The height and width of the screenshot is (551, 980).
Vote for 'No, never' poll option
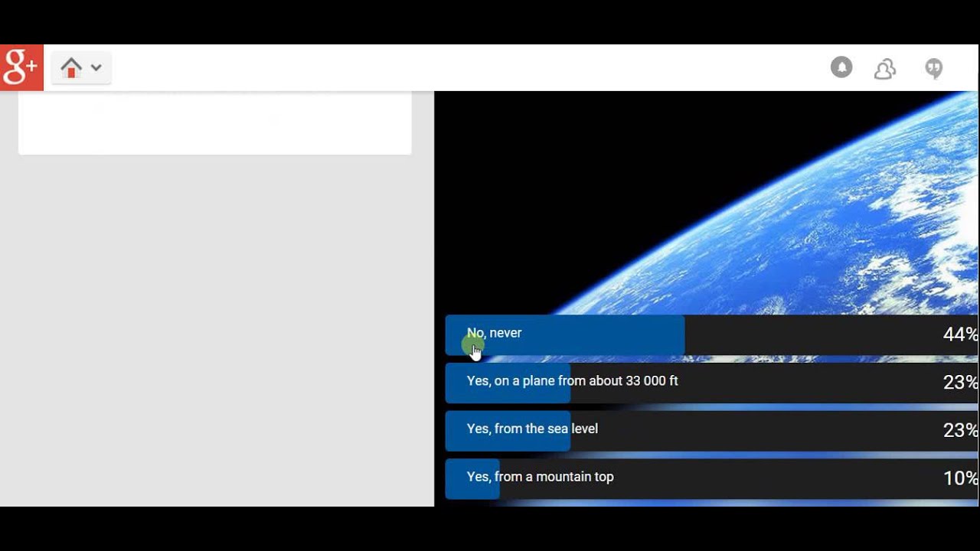pos(711,334)
